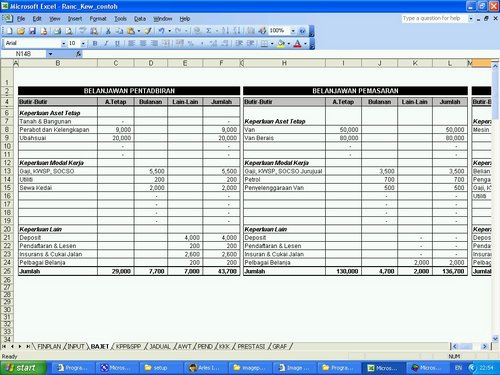The image size is (500, 375).
Task: Click the Cut scissors icon
Action: (x=108, y=31)
